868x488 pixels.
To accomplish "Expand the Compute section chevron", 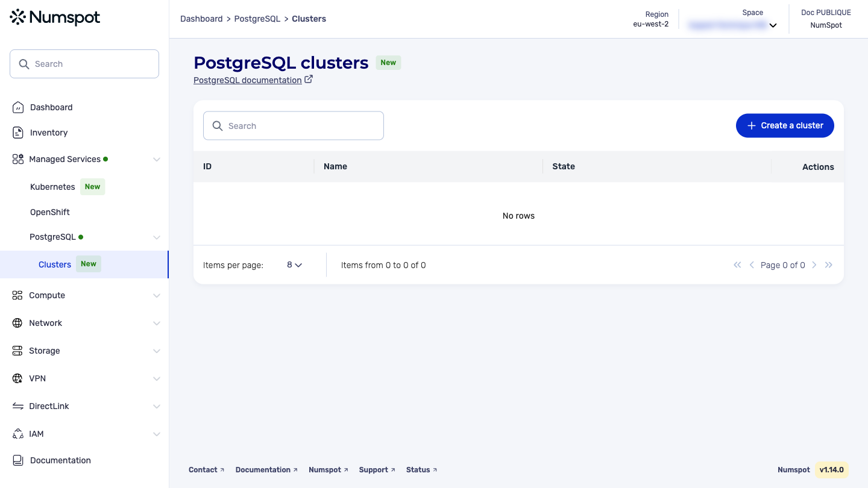I will (157, 296).
